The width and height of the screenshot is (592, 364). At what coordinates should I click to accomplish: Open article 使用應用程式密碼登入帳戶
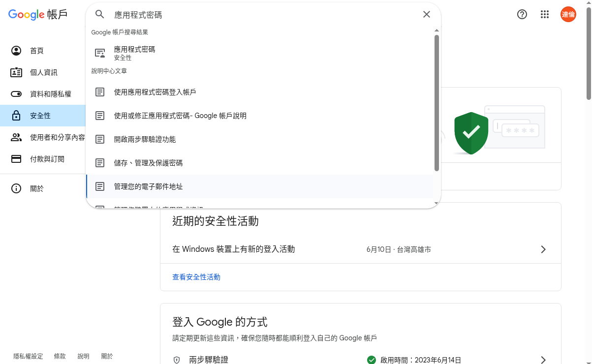[x=260, y=92]
